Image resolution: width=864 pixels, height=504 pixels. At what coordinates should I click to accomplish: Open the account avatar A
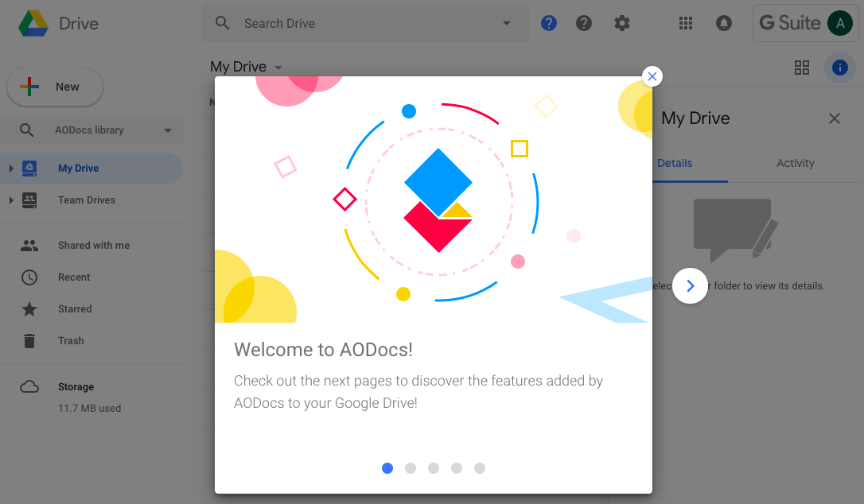(840, 23)
